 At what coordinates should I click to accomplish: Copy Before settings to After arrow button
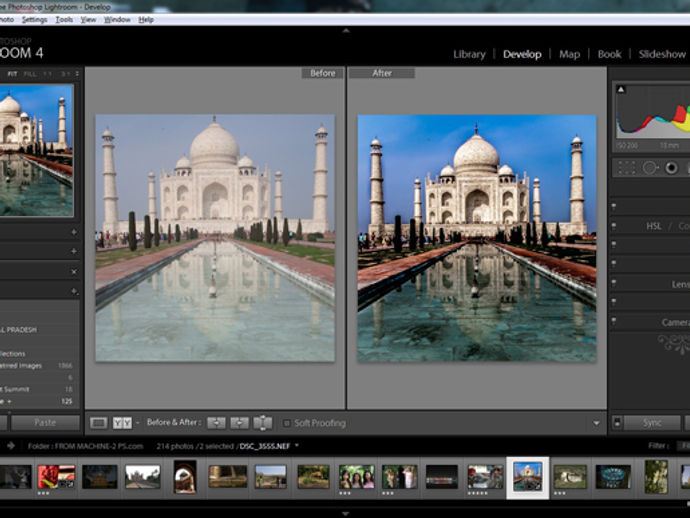tap(217, 423)
